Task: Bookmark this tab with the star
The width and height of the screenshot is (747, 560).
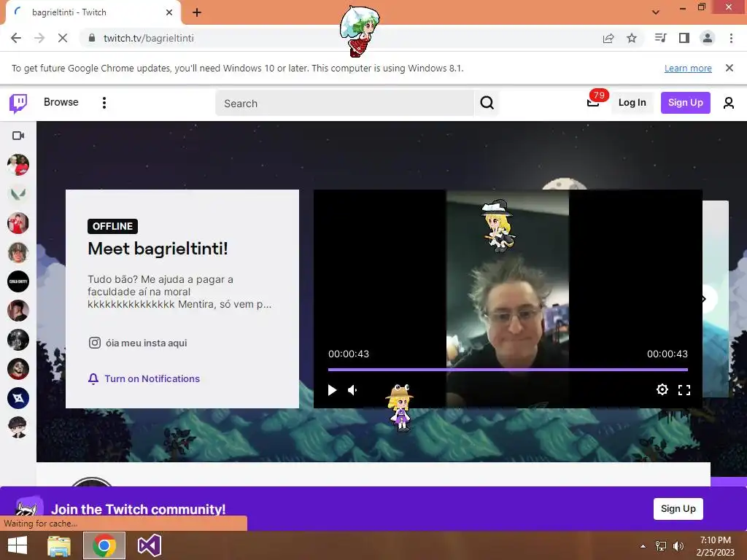Action: click(x=632, y=38)
